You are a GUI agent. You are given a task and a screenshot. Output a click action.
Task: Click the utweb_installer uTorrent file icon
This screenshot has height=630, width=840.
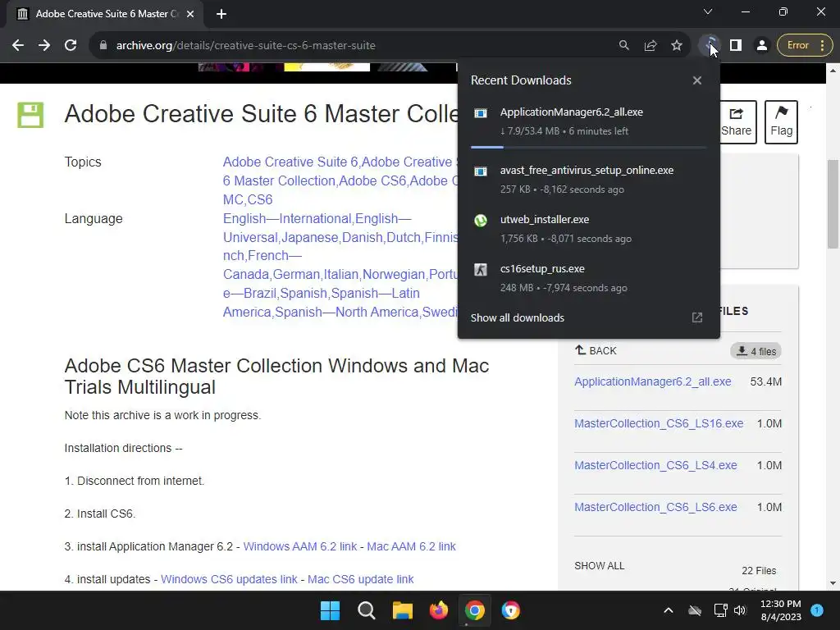coord(481,220)
